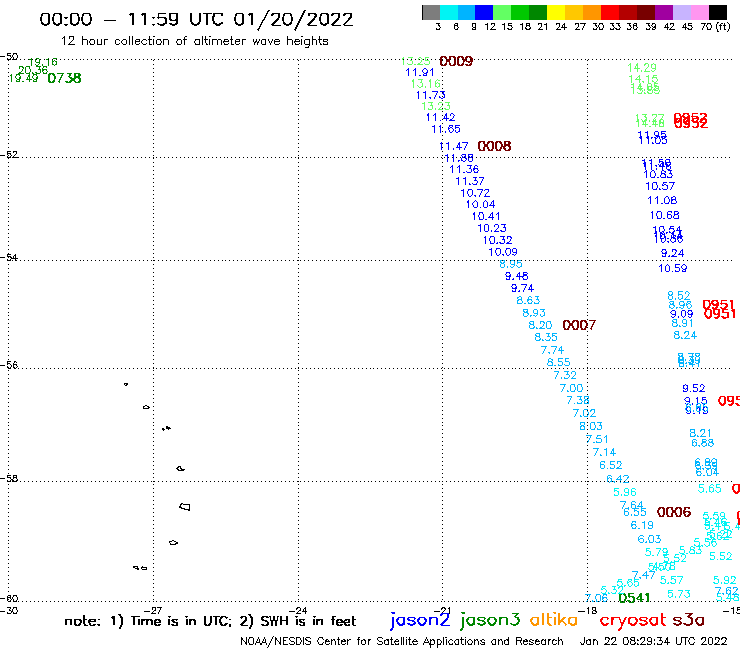Viewport: 740px width, 650px height.
Task: Click wave height value 10.09
Action: 503,252
